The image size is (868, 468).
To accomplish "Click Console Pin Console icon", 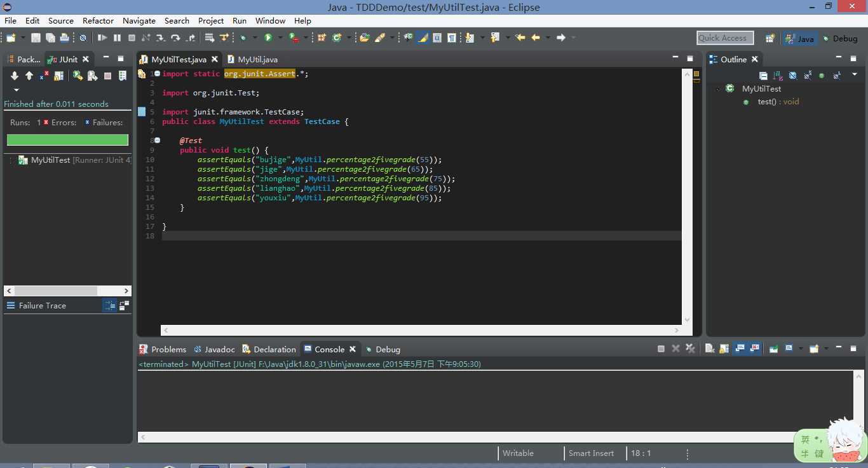I will tap(773, 348).
